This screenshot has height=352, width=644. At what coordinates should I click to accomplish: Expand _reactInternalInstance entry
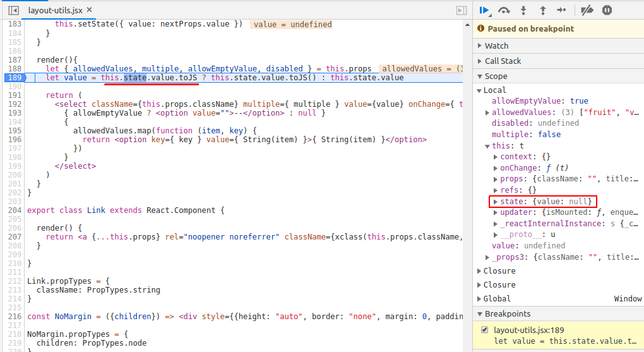(x=496, y=224)
